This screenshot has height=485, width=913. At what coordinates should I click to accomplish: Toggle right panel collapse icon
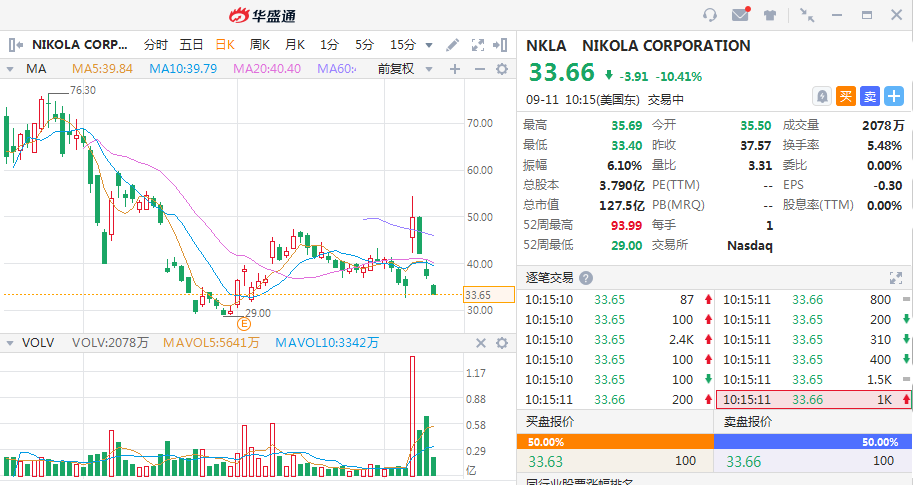coord(500,45)
